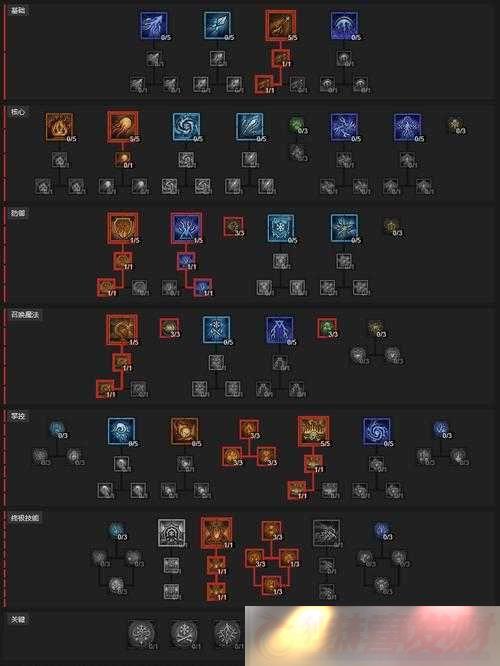Click the Fireball skill with 5/5 in 核心 row
The width and height of the screenshot is (500, 666).
[123, 127]
